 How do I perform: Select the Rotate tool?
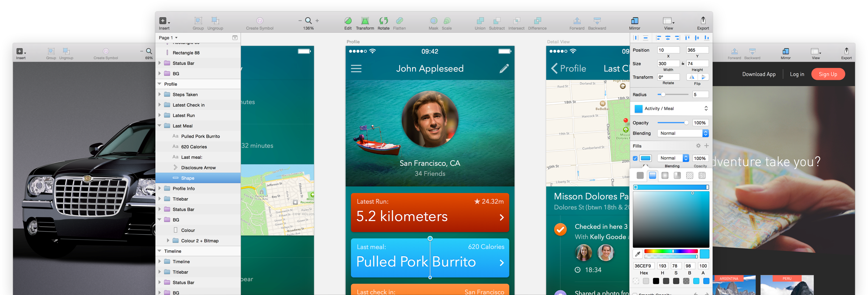pos(384,21)
